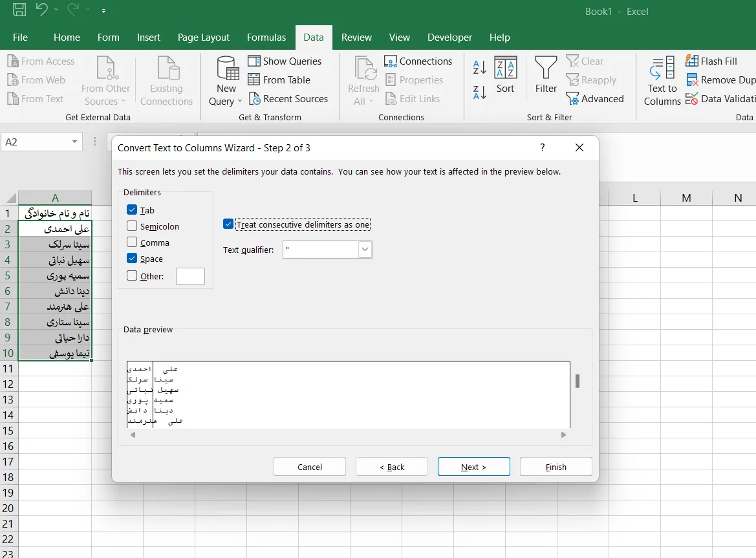Import data From Web

point(36,80)
